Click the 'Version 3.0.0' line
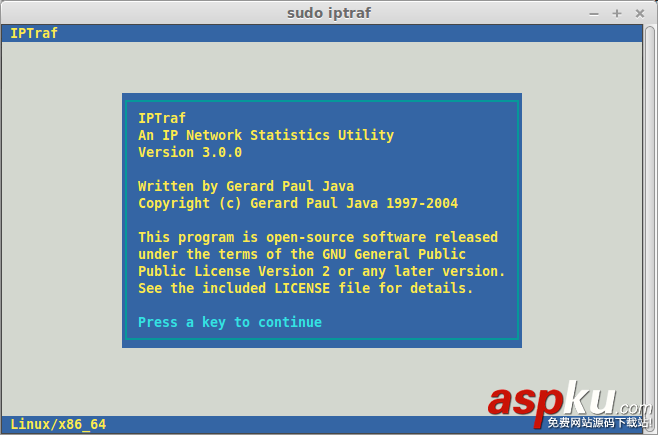The image size is (658, 435). tap(190, 152)
